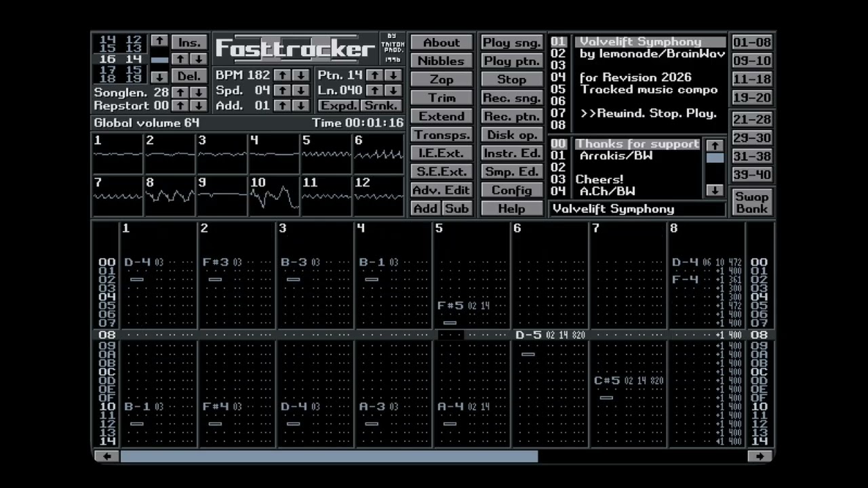The height and width of the screenshot is (488, 868).
Task: Click the Del. button
Action: tap(189, 76)
